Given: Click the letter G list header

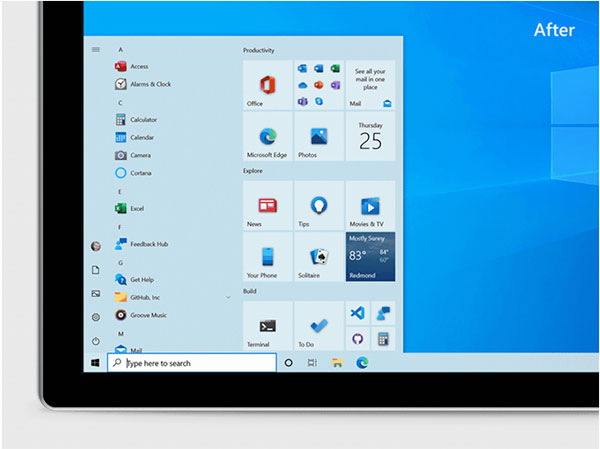Looking at the screenshot, I should click(121, 263).
